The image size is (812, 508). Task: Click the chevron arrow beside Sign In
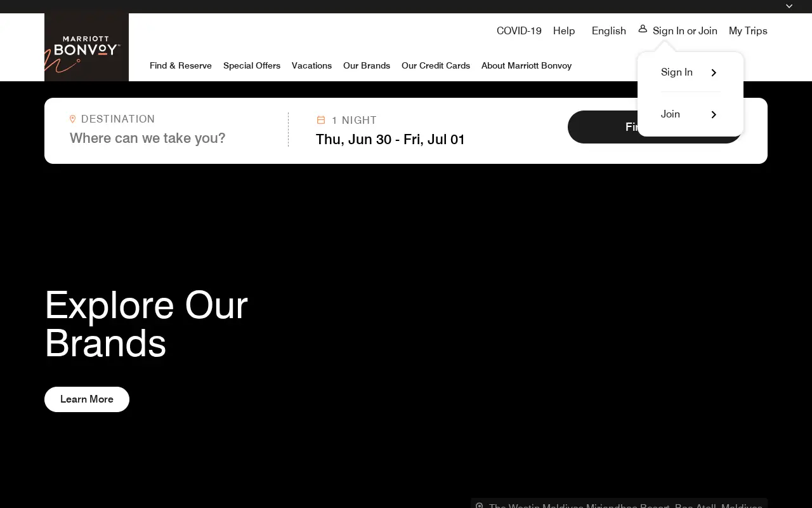tap(714, 72)
